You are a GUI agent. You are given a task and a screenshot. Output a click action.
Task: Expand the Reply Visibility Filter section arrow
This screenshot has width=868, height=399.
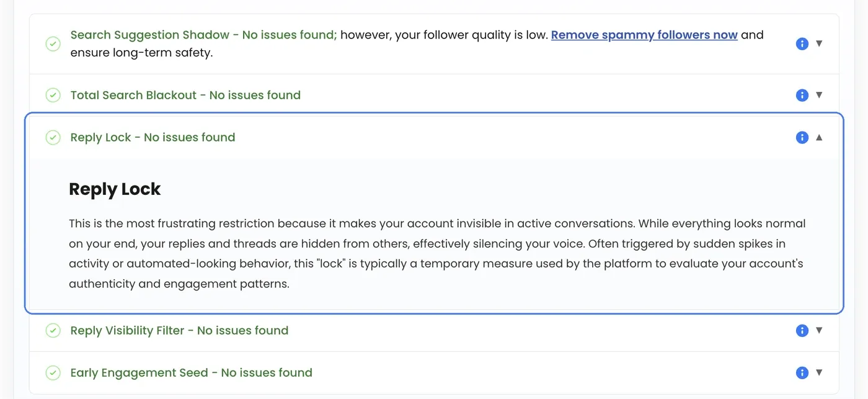819,330
